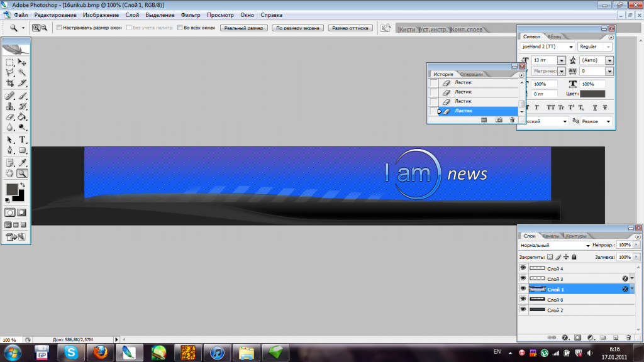Toggle Strikethrough text style
The width and height of the screenshot is (644, 362).
605,107
